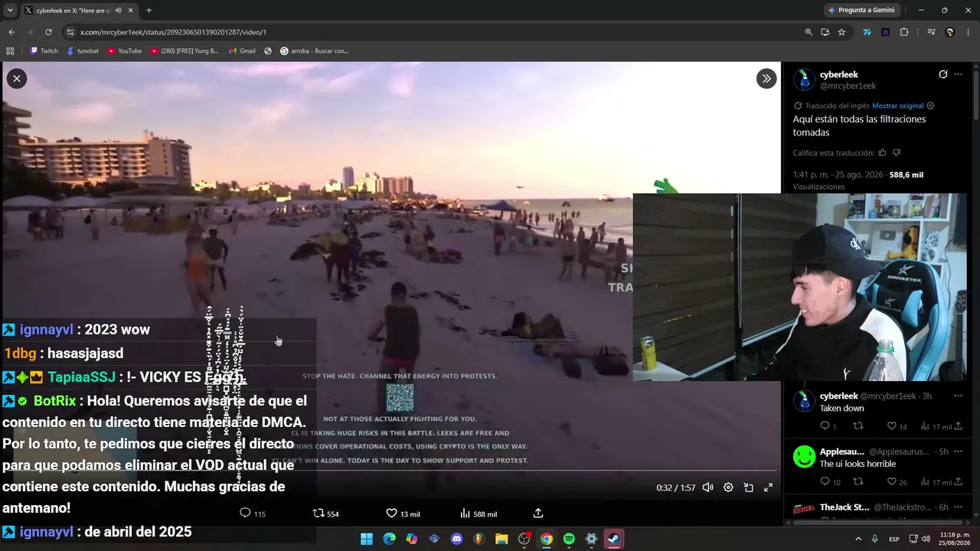Screen dimensions: 980x551
Task: Open the Twitch bookmark
Action: (44, 51)
